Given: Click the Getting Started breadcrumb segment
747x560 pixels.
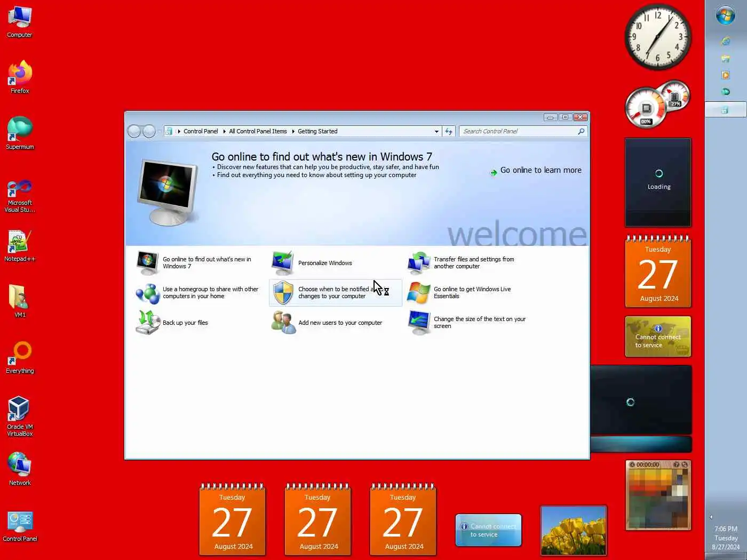Looking at the screenshot, I should [317, 131].
